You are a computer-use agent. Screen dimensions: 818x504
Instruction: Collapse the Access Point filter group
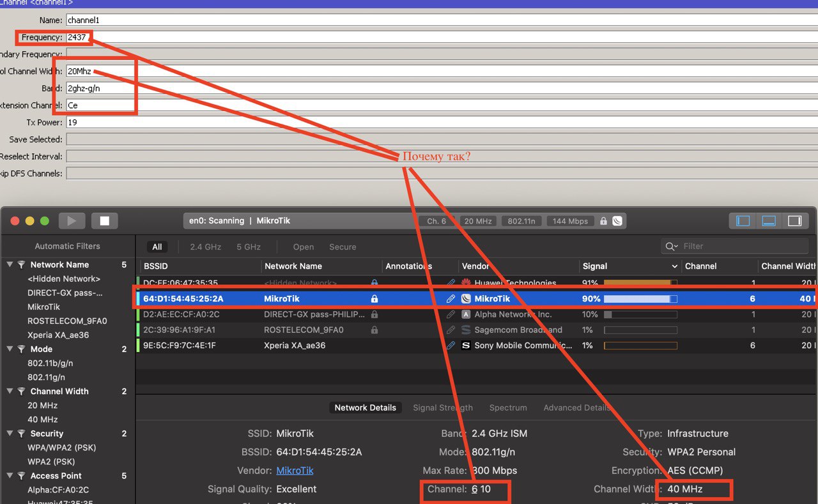(10, 475)
